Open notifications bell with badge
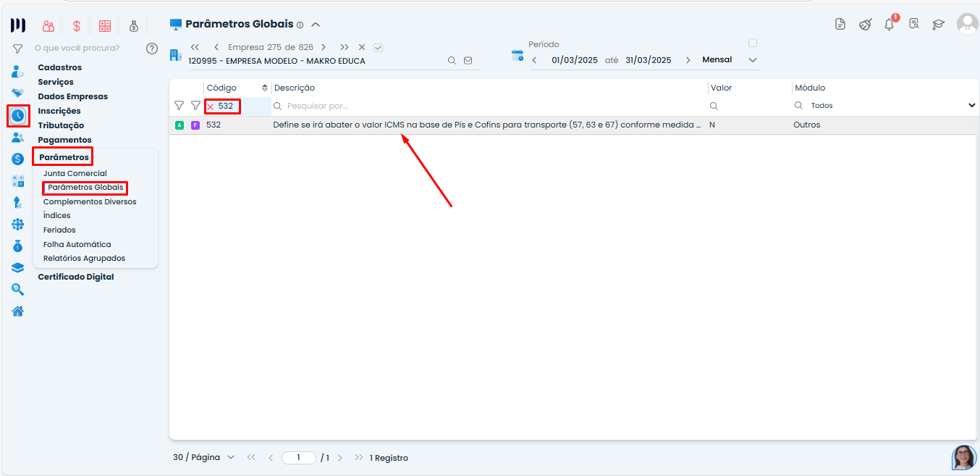The width and height of the screenshot is (980, 476). coord(890,23)
